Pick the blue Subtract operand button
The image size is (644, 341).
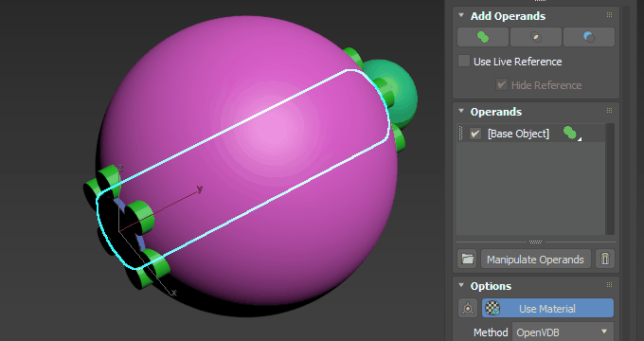click(588, 37)
